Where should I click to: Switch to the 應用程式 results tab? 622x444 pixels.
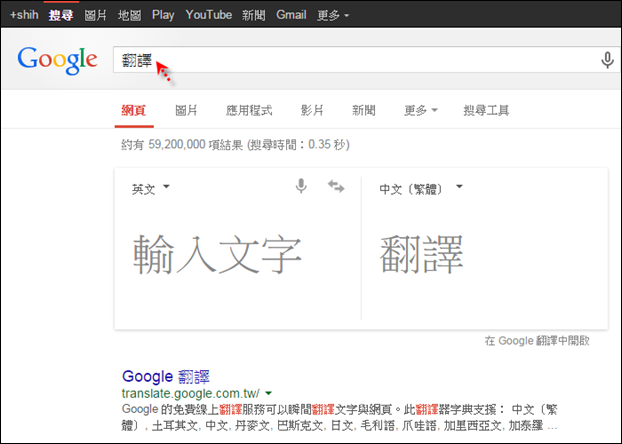[x=249, y=110]
